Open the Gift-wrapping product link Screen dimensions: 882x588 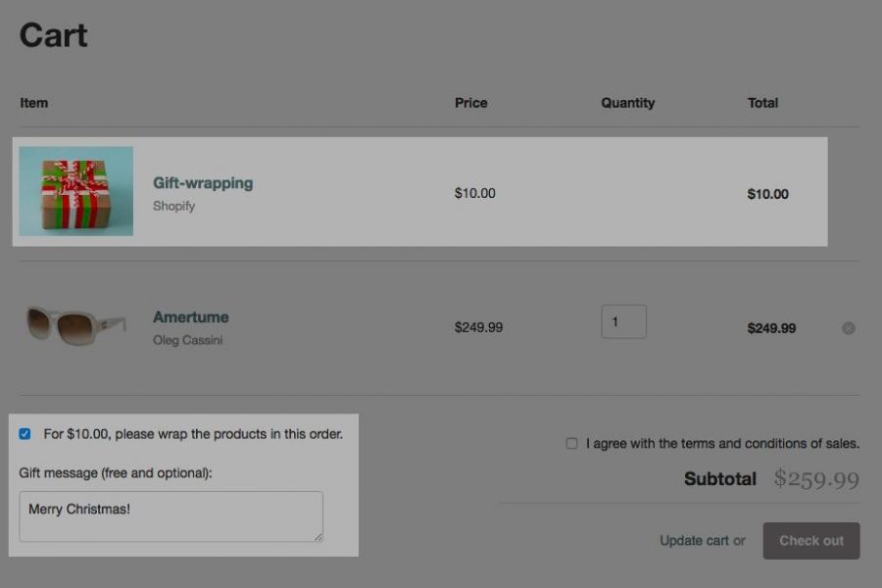pos(202,182)
